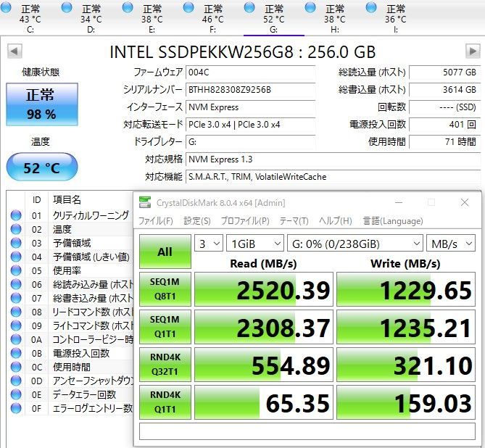Select drive I: status indicator
Image resolution: width=485 pixels, height=448 pixels.
pos(371,8)
